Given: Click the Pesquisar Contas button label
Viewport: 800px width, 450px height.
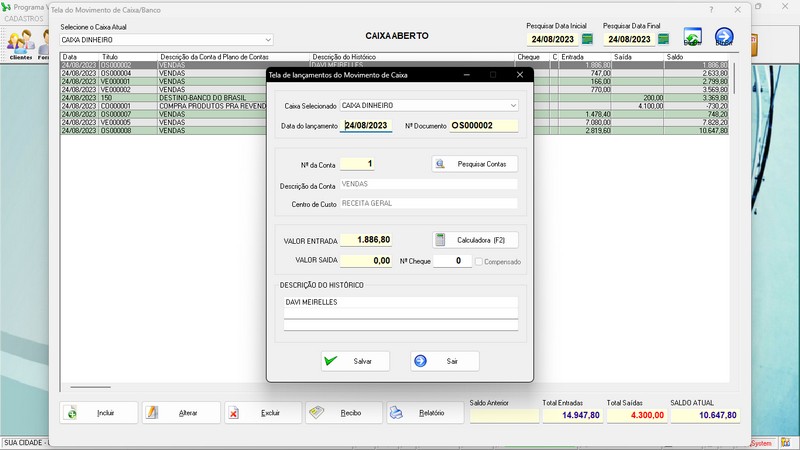Looking at the screenshot, I should pos(482,164).
